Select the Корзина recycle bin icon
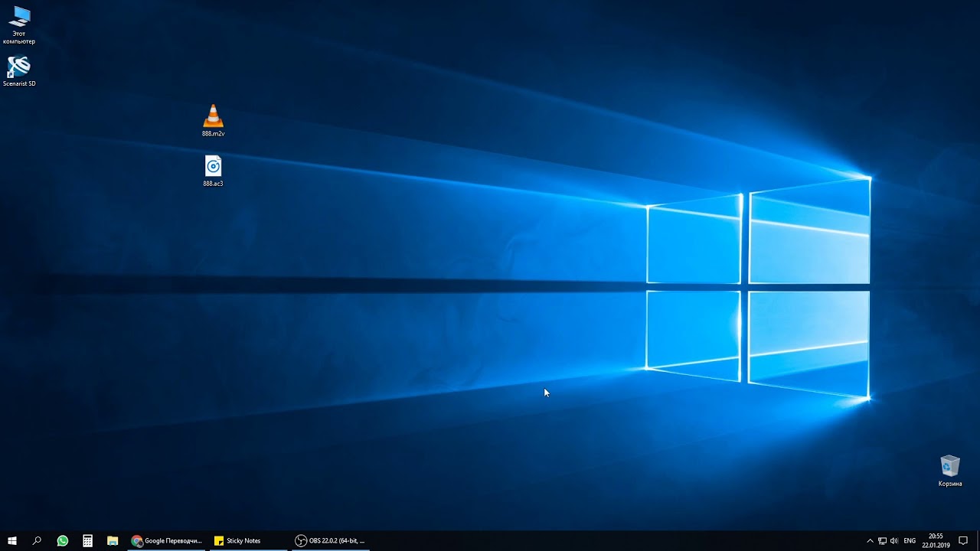The width and height of the screenshot is (980, 551). [950, 471]
